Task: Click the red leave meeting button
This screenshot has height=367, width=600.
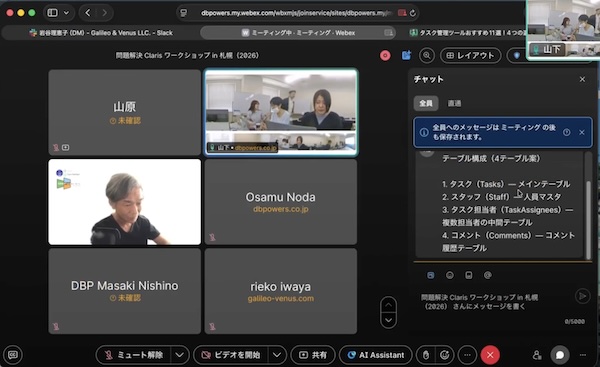Action: 490,355
